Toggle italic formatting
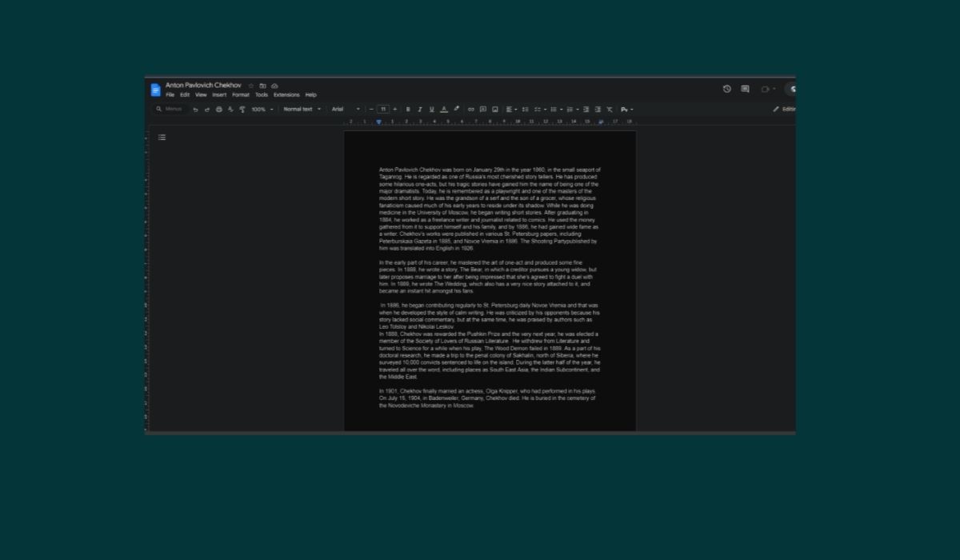 click(x=420, y=110)
